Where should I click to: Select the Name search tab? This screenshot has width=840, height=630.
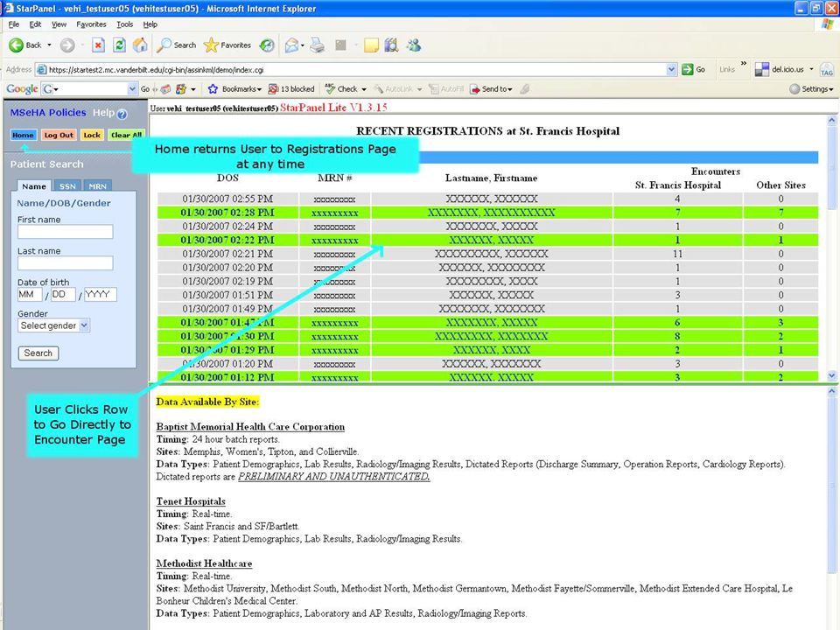point(34,185)
